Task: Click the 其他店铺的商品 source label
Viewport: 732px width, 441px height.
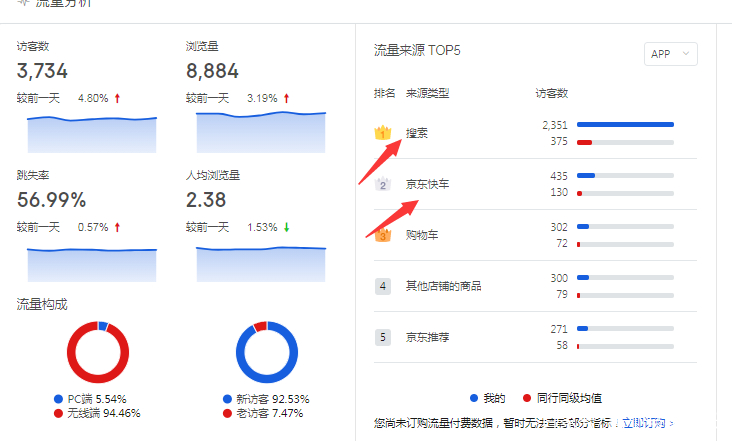Action: (443, 286)
